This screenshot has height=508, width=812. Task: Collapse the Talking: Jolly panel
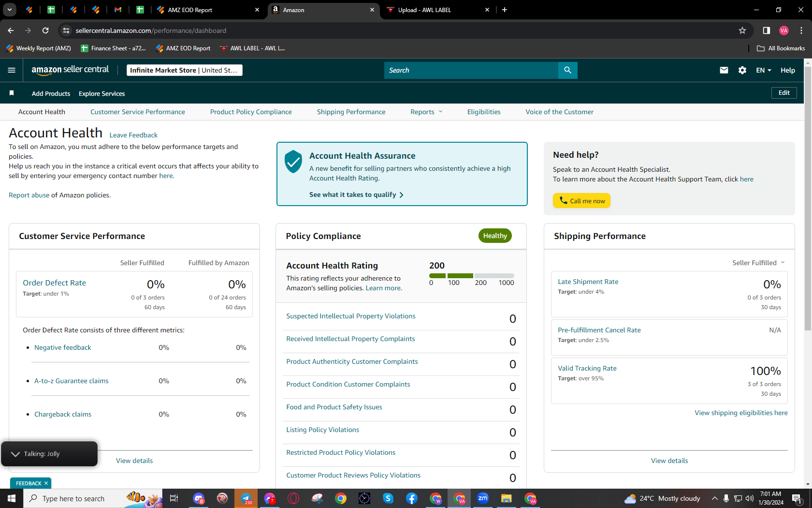click(15, 454)
